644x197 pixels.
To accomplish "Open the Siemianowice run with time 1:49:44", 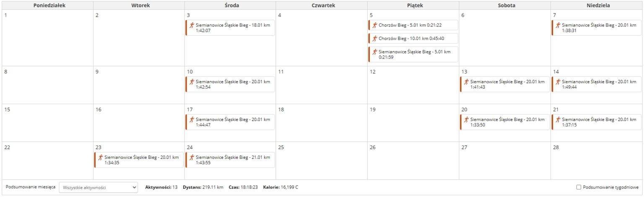I will (x=596, y=84).
